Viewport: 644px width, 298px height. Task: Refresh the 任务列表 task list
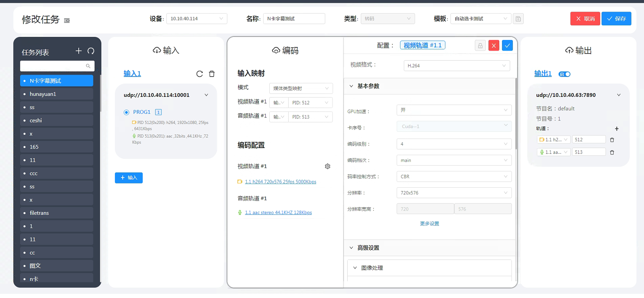(x=91, y=51)
